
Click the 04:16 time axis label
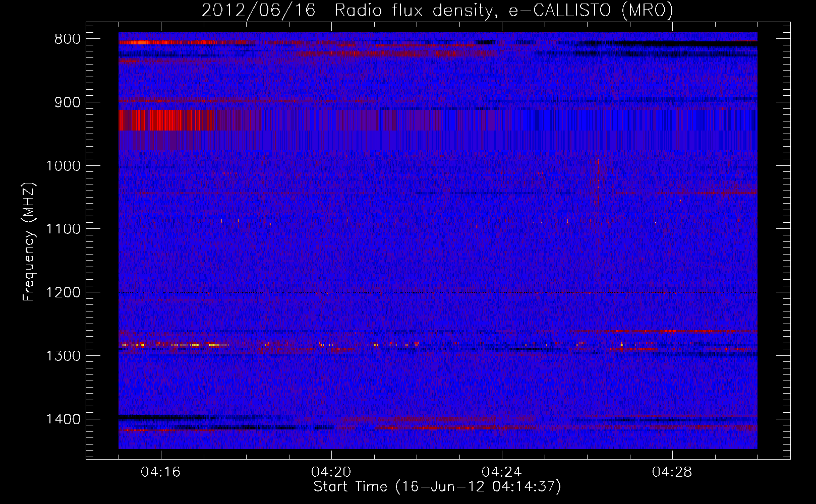(161, 472)
